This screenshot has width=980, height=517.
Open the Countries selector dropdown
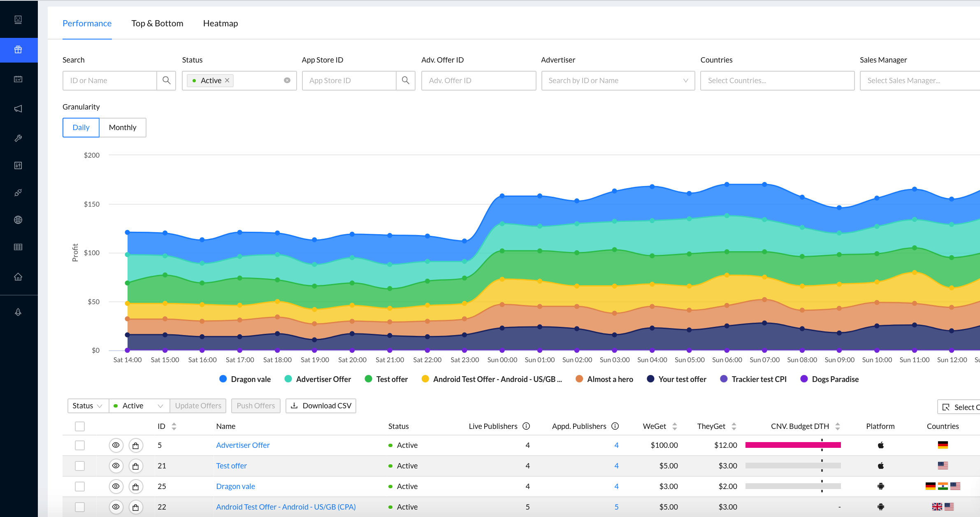pyautogui.click(x=777, y=80)
